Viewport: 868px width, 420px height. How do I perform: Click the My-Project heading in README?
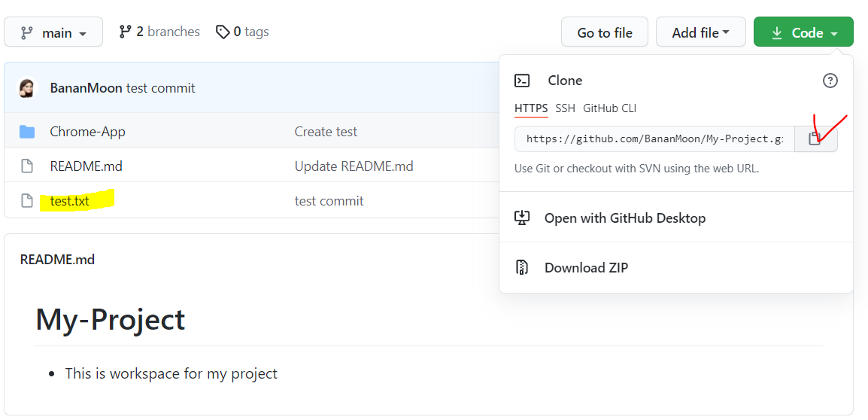[110, 319]
